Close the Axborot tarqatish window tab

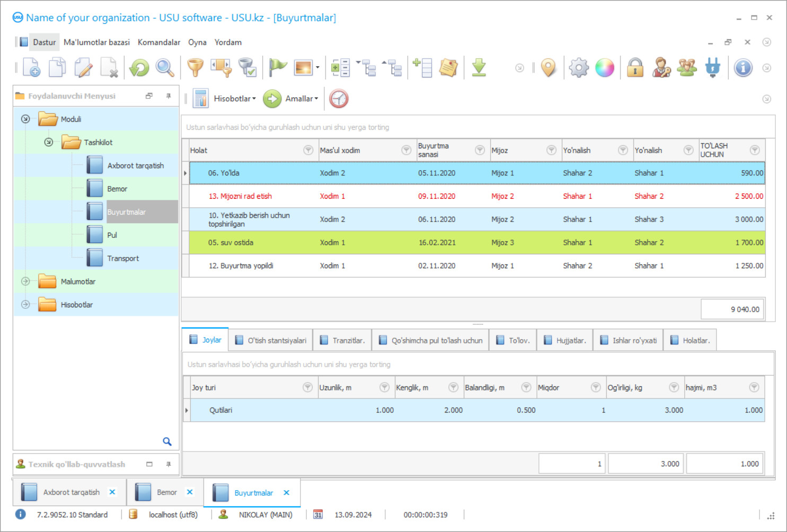coord(112,492)
